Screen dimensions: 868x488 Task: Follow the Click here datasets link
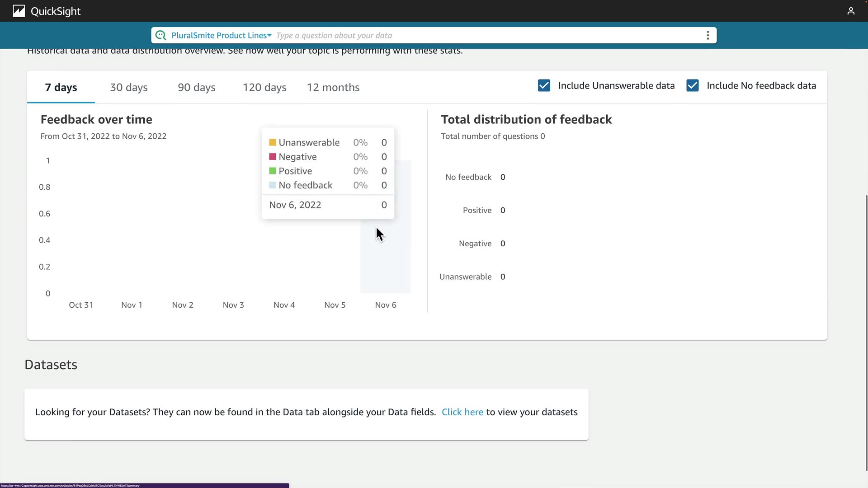[x=462, y=412]
